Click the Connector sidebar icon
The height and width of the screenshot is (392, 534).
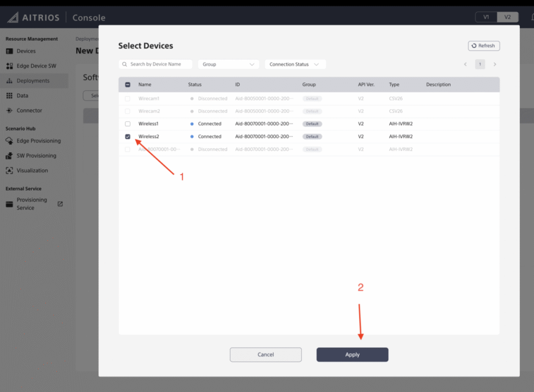[x=9, y=111]
